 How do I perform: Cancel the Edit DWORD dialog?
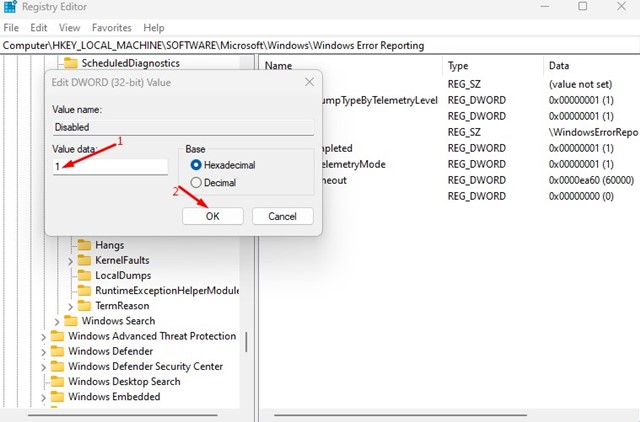coord(282,216)
